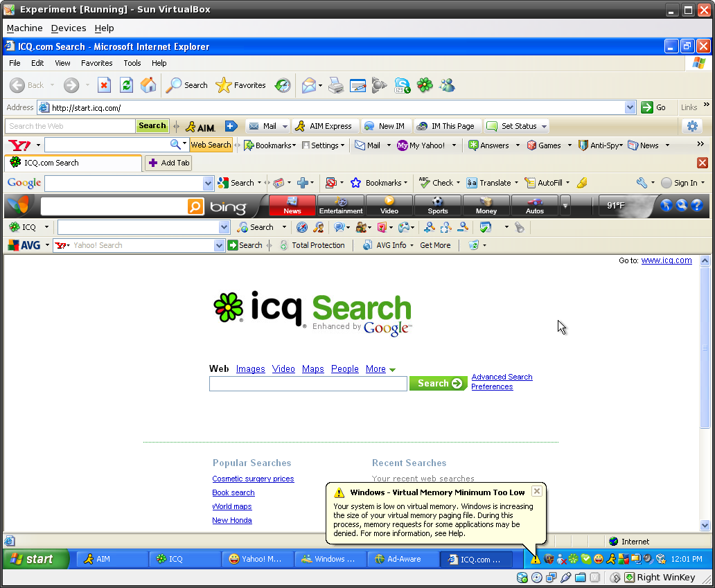Click the green ICQ Search button
The image size is (715, 588).
click(x=438, y=383)
